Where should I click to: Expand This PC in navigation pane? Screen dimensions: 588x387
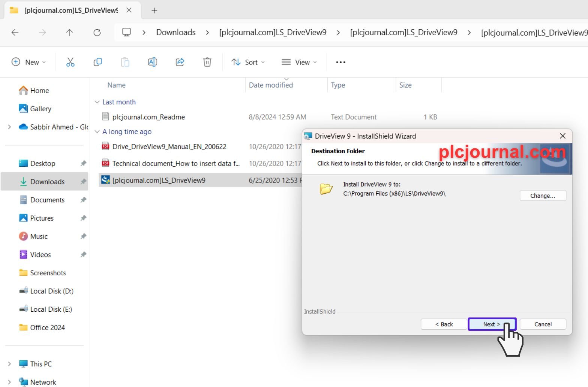[x=9, y=364]
